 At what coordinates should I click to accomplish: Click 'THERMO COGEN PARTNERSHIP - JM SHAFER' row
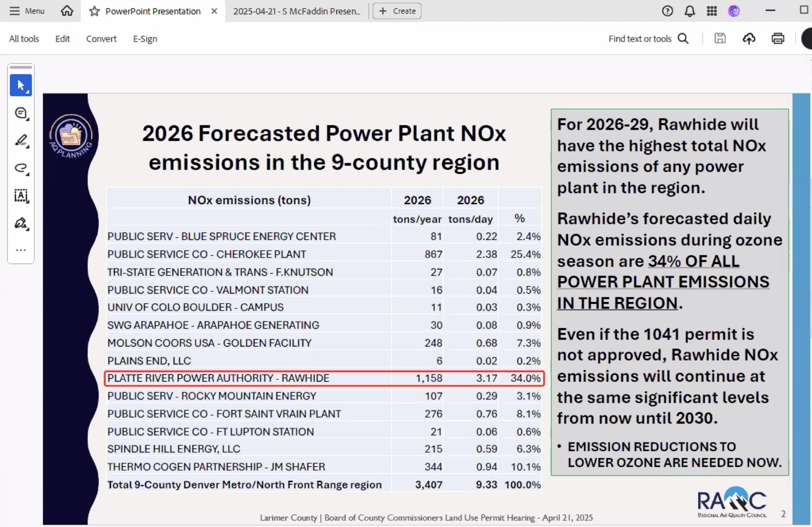(x=324, y=467)
